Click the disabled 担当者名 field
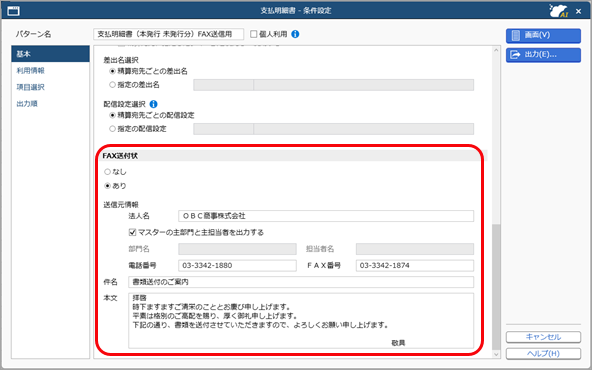The image size is (592, 370). 415,249
